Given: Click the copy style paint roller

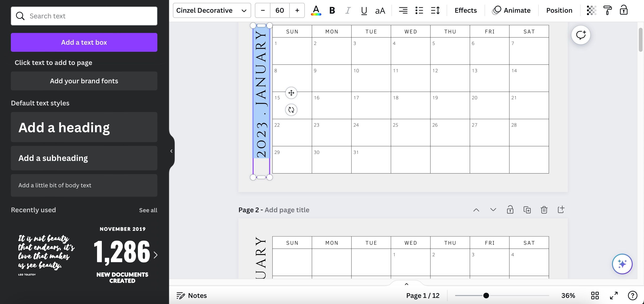Looking at the screenshot, I should tap(607, 10).
